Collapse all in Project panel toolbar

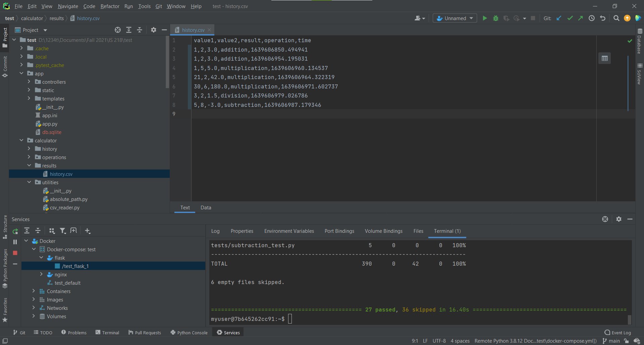coord(140,30)
